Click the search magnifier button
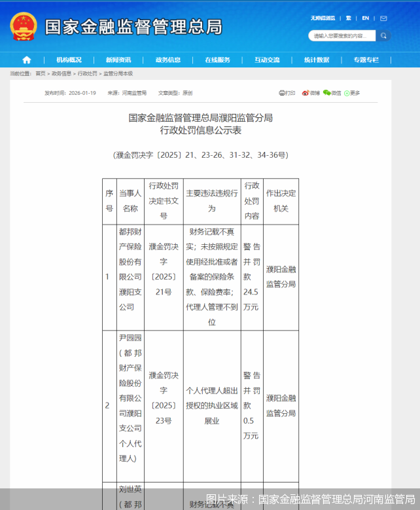This screenshot has height=510, width=420. pyautogui.click(x=383, y=36)
